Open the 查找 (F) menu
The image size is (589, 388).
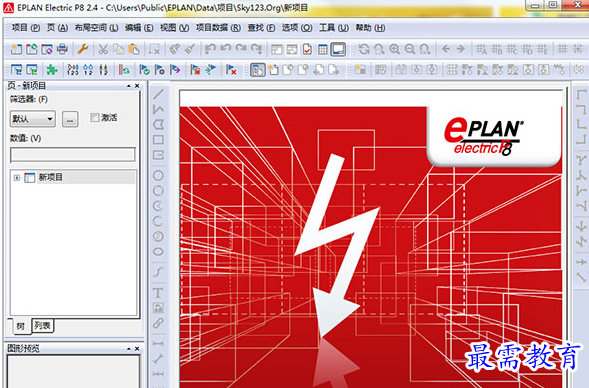coord(261,28)
